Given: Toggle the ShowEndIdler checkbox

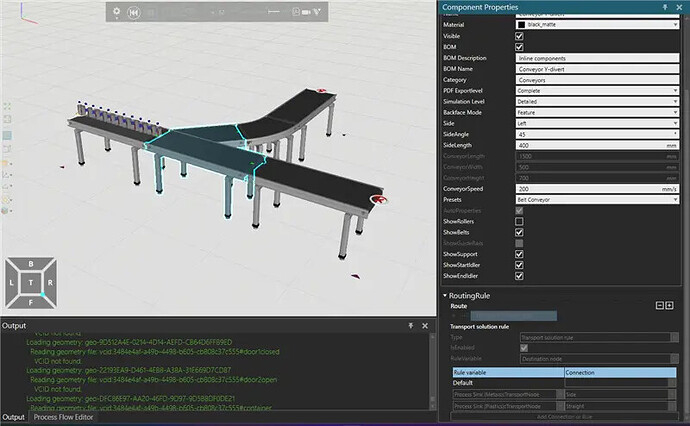Looking at the screenshot, I should (x=519, y=276).
